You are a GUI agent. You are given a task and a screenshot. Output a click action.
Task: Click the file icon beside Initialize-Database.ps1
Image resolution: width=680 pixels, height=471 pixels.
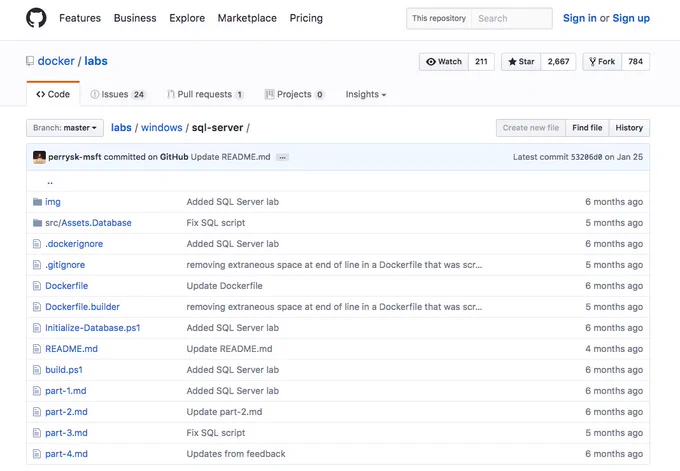(37, 328)
